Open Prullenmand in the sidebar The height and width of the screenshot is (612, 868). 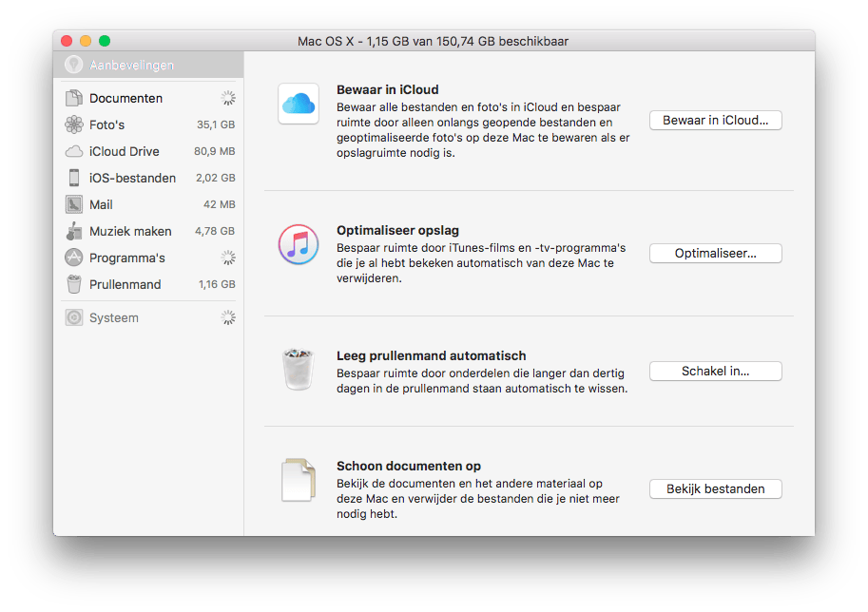148,284
